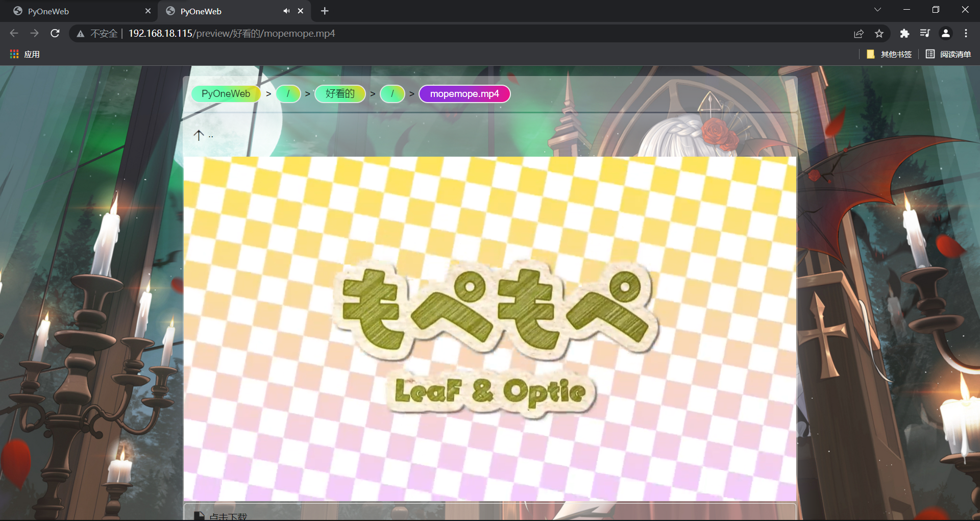This screenshot has width=980, height=521.
Task: Open the share page icon
Action: coord(859,33)
